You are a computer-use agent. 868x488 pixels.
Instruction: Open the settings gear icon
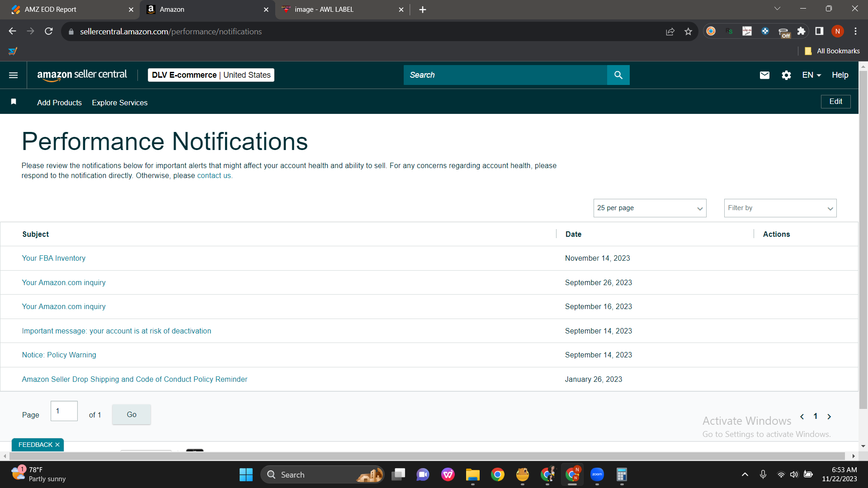[x=786, y=75]
